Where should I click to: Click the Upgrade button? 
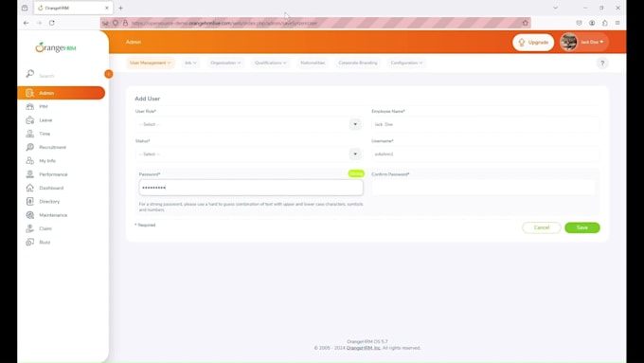click(x=533, y=43)
